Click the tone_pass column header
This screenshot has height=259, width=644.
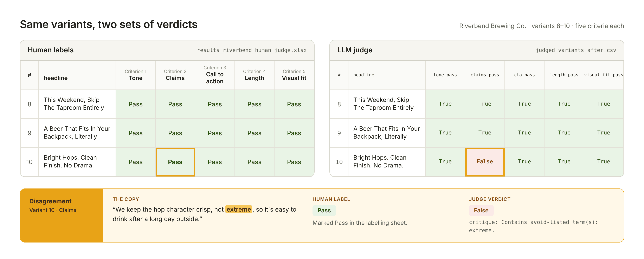point(445,75)
